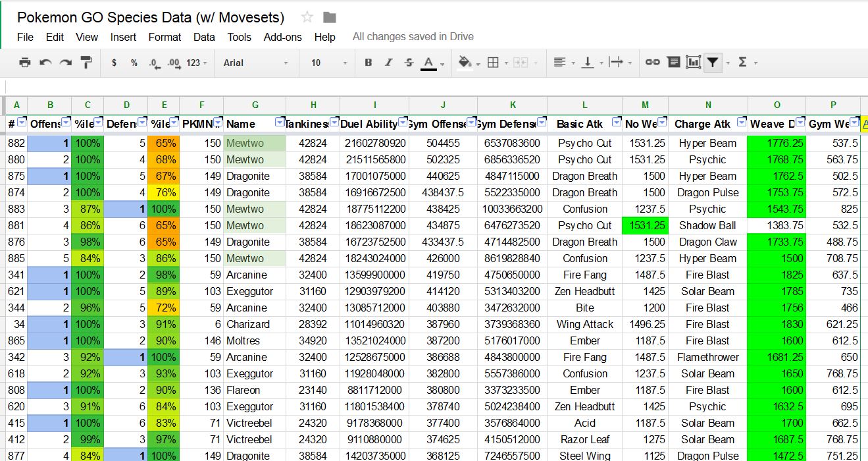Viewport: 868px width, 461px height.
Task: Select the Razor Leaf basic attack cell
Action: coord(584,439)
